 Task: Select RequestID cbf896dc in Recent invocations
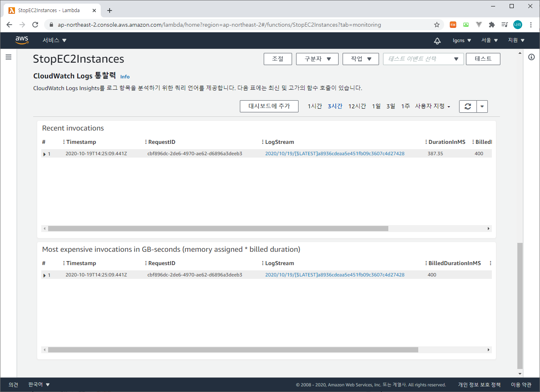click(x=195, y=154)
